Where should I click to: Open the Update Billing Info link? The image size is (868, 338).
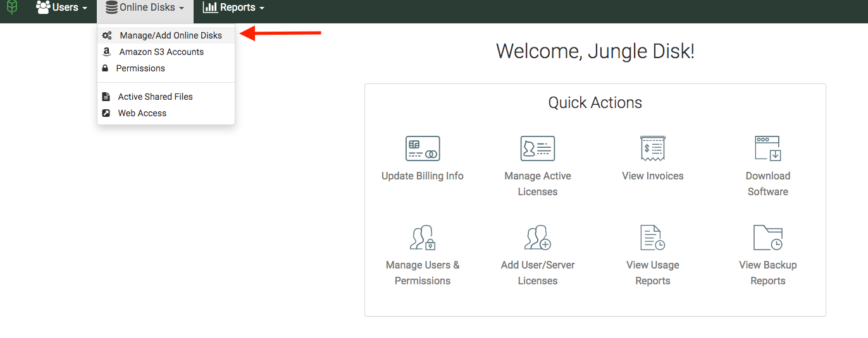click(x=423, y=176)
